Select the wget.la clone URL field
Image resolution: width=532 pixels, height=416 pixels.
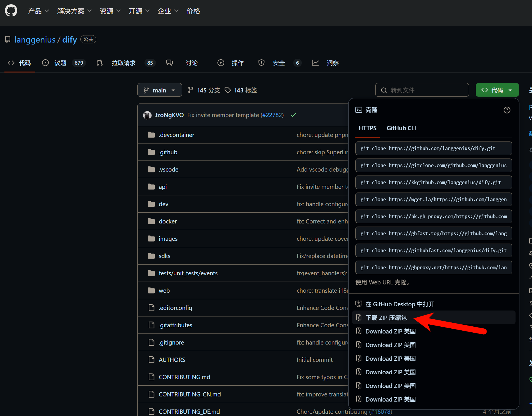point(433,199)
